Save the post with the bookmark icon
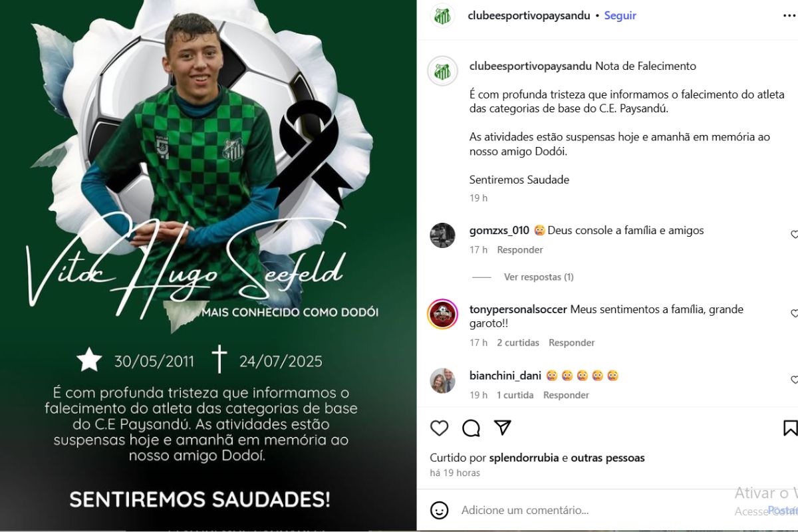 point(791,428)
